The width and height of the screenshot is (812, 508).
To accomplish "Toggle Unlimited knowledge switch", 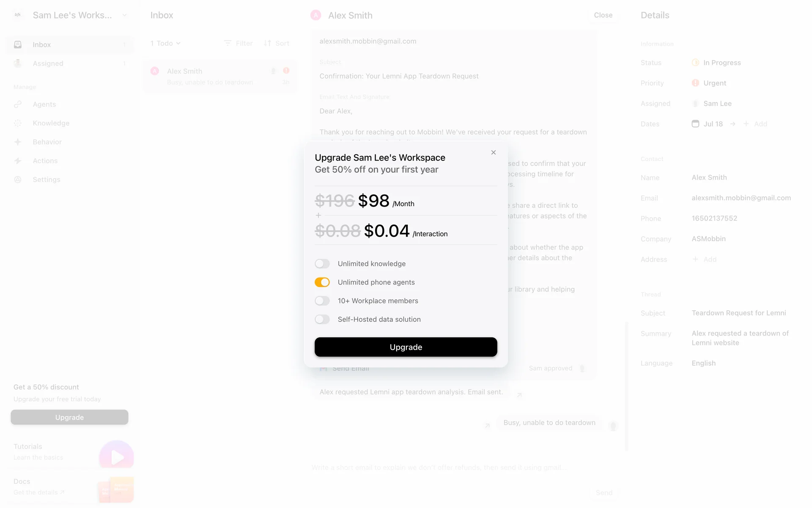I will click(322, 264).
